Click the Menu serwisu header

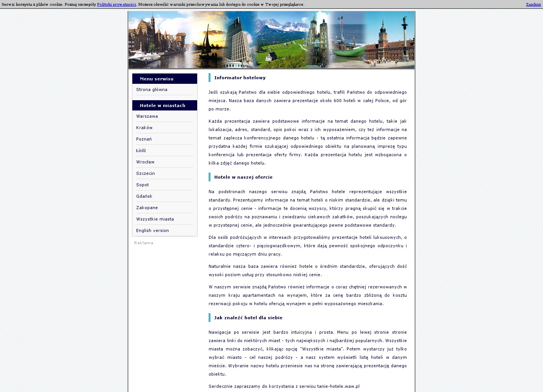click(x=157, y=79)
